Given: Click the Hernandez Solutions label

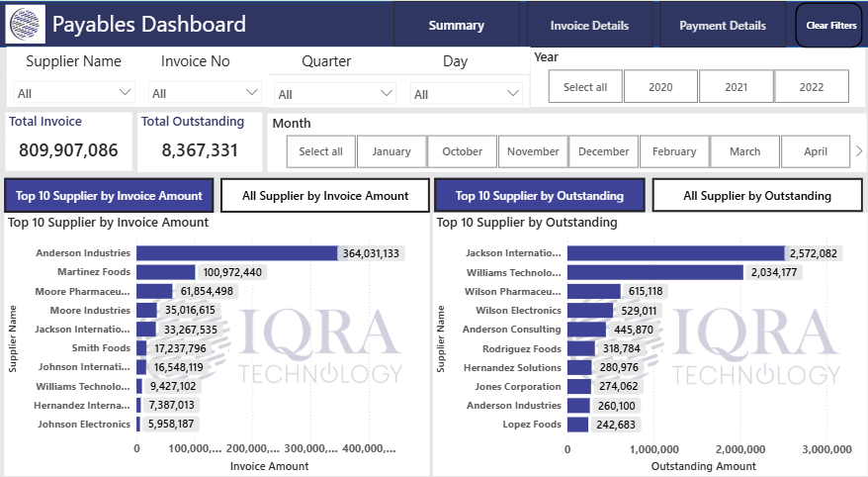Looking at the screenshot, I should 513,368.
